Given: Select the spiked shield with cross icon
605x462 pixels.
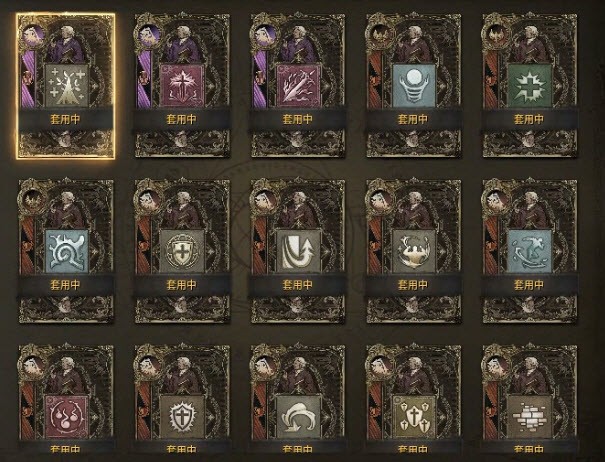Looking at the screenshot, I should (x=182, y=417).
